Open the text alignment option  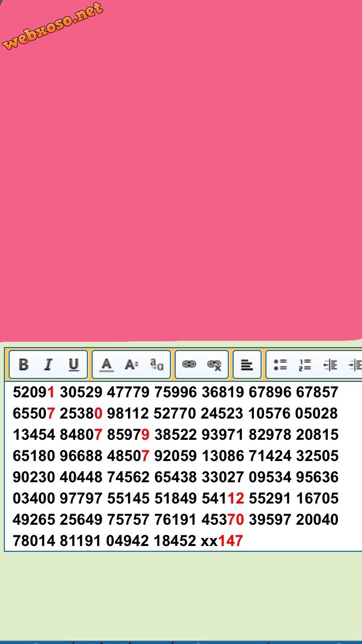pos(247,364)
